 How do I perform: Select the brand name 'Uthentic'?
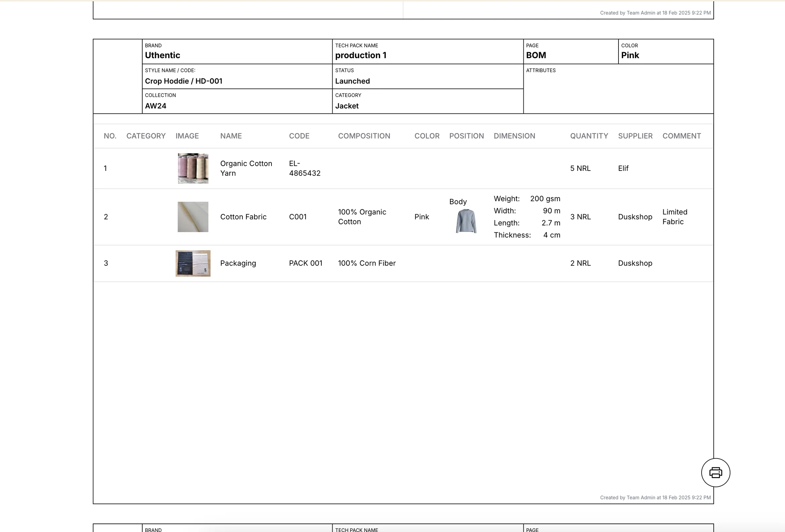(x=163, y=55)
